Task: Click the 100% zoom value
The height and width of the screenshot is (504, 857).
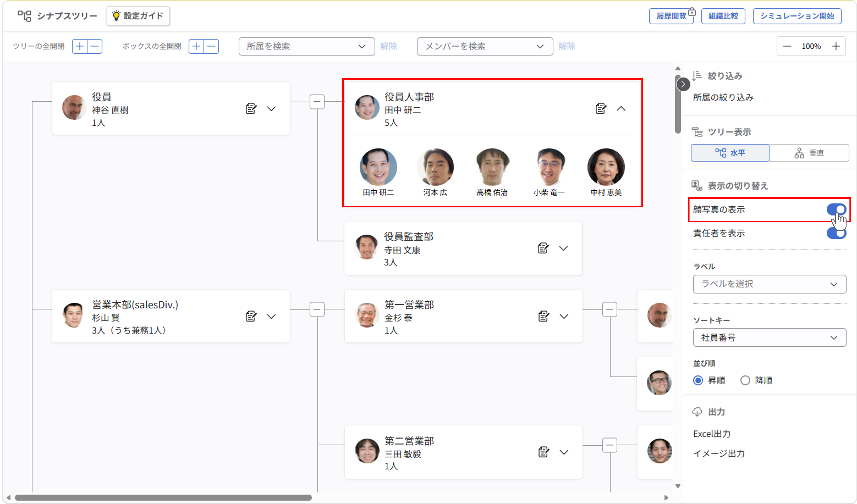Action: pos(811,47)
